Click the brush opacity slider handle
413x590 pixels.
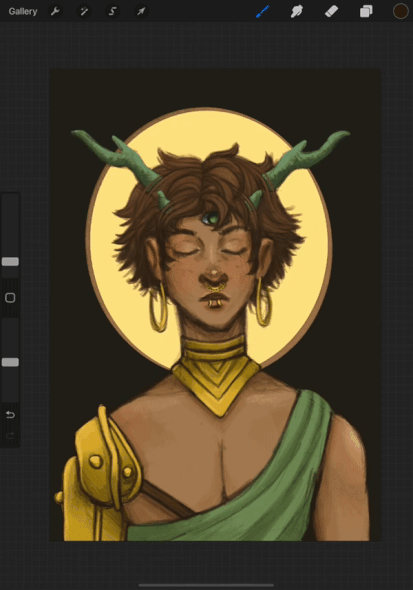coord(10,362)
